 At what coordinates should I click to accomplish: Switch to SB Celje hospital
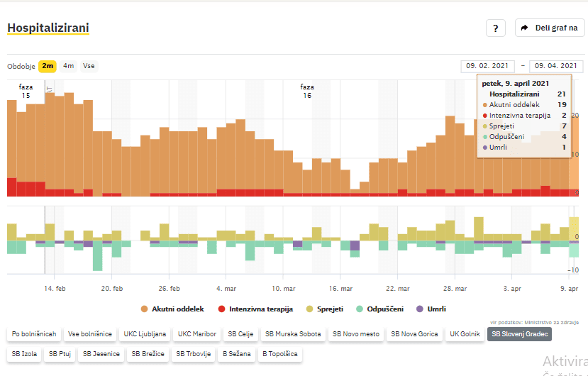[x=240, y=333]
